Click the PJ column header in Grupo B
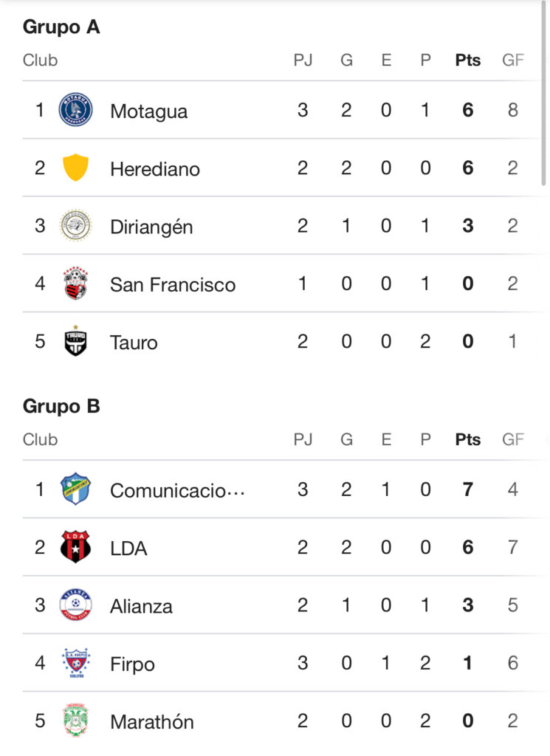This screenshot has width=550, height=756. click(x=303, y=440)
